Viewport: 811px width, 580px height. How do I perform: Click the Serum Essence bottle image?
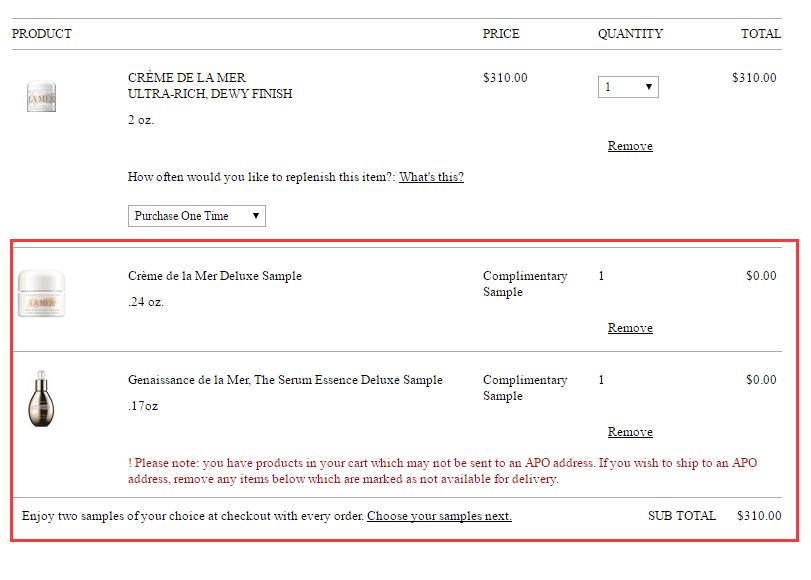[41, 398]
